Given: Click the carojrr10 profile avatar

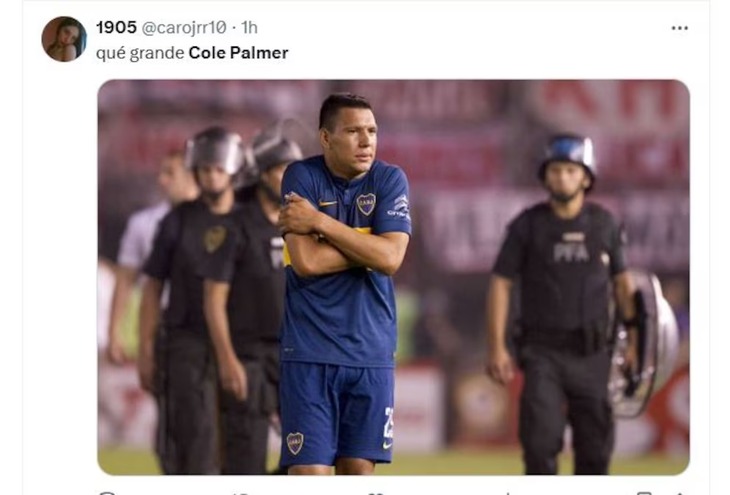Looking at the screenshot, I should [63, 39].
